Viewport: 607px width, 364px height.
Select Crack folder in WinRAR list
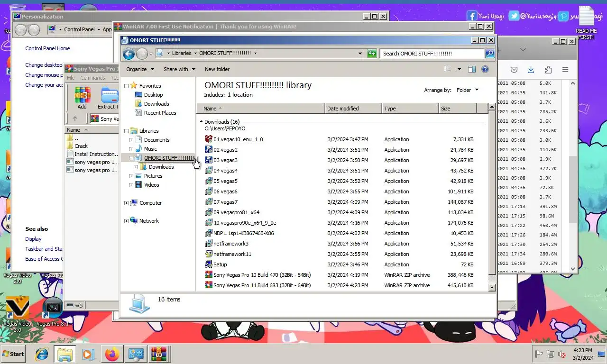click(81, 146)
